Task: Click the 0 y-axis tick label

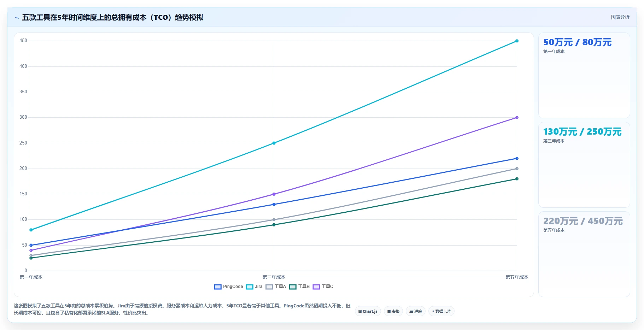Action: tap(26, 271)
